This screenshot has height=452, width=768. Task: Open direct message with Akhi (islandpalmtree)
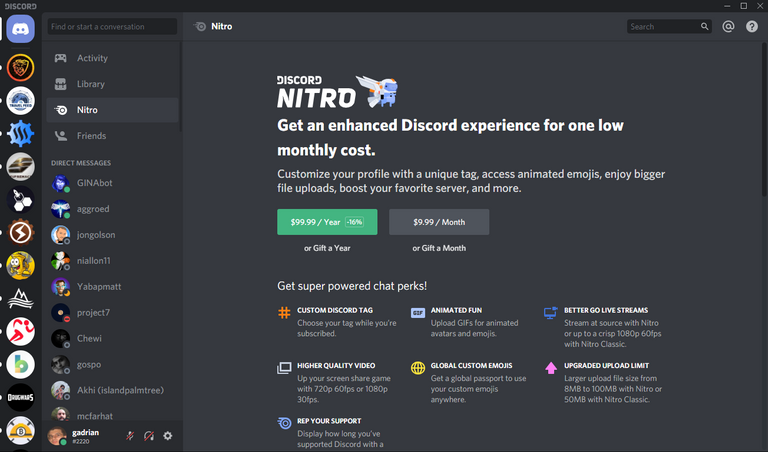112,390
